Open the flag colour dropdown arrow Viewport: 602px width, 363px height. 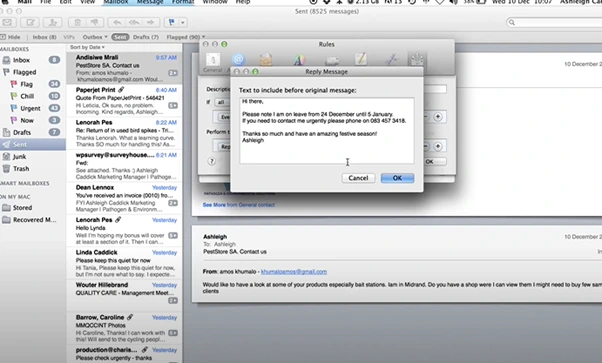[x=183, y=23]
